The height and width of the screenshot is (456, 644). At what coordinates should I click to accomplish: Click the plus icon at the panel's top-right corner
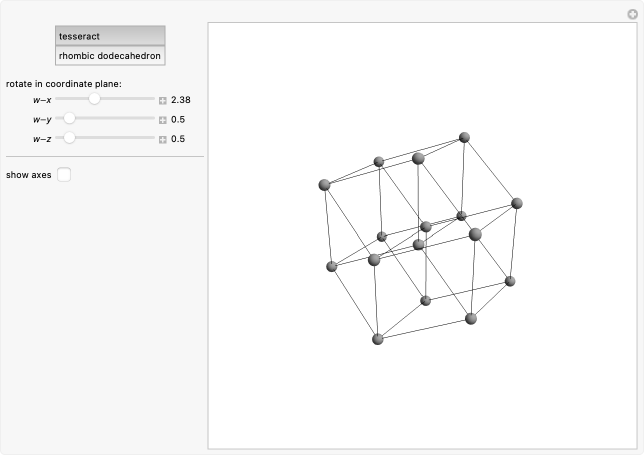632,13
